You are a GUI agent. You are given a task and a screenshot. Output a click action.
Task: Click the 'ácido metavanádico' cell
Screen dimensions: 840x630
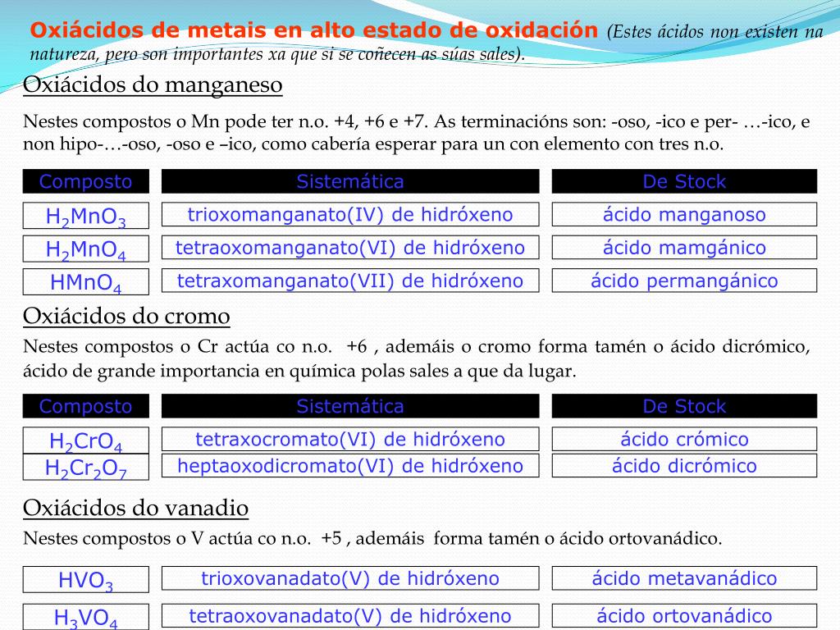click(x=685, y=578)
